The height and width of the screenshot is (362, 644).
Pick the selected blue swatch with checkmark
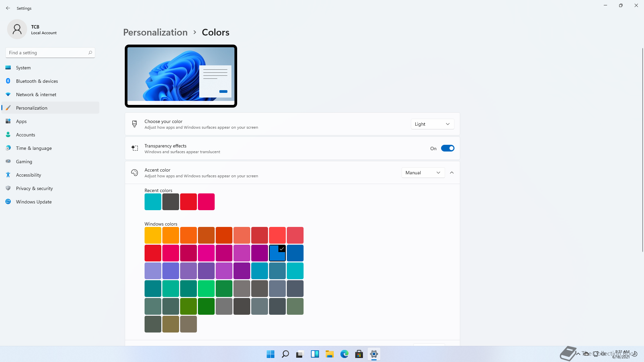tap(277, 253)
